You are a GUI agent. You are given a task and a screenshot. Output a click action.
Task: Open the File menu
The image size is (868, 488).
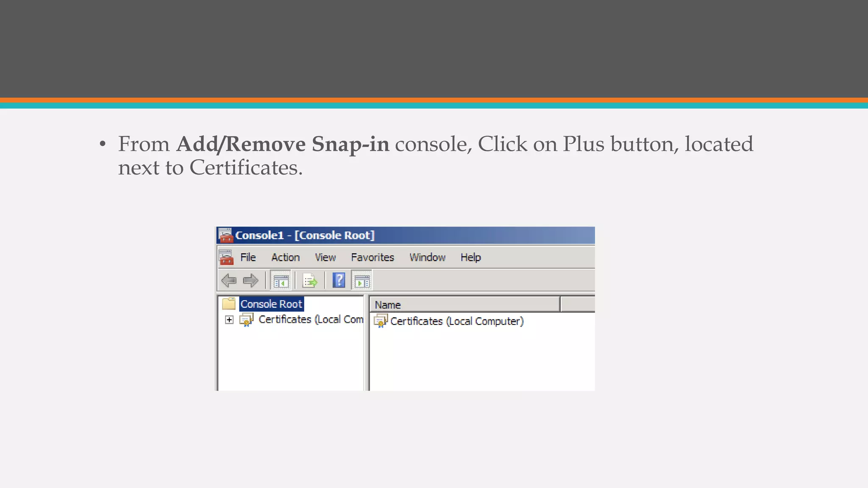tap(248, 257)
